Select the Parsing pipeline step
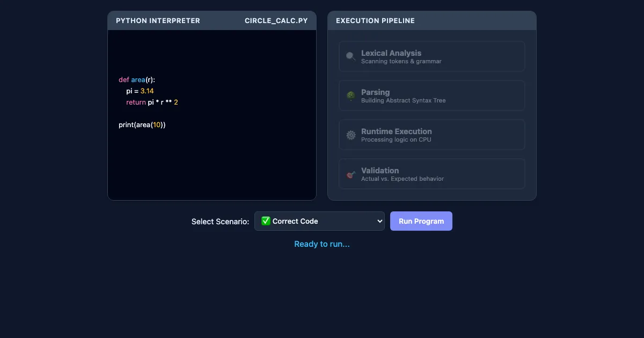Viewport: 644px width, 338px height. pyautogui.click(x=432, y=95)
